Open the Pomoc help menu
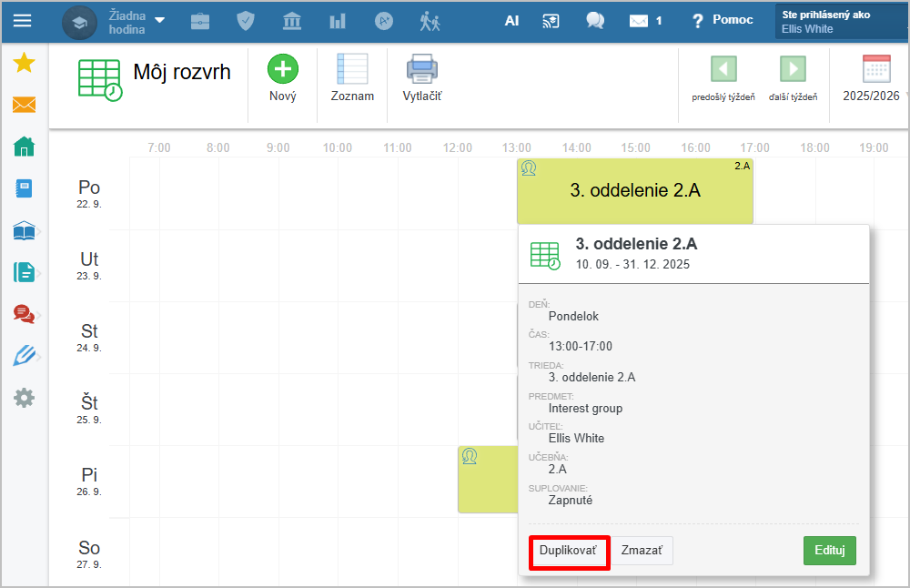This screenshot has width=910, height=588. coord(723,20)
